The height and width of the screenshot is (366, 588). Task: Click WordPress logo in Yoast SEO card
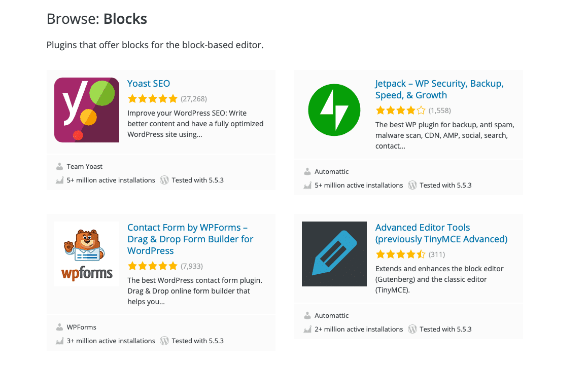164,180
